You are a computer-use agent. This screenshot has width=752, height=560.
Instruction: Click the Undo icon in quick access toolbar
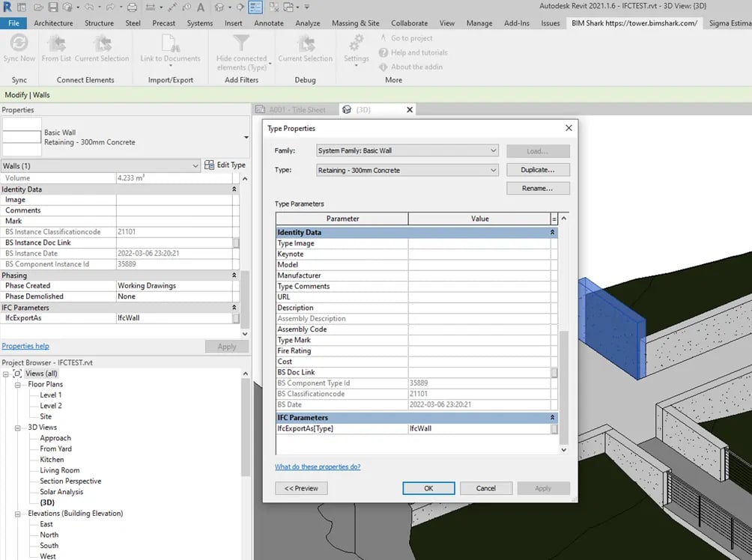coord(90,7)
